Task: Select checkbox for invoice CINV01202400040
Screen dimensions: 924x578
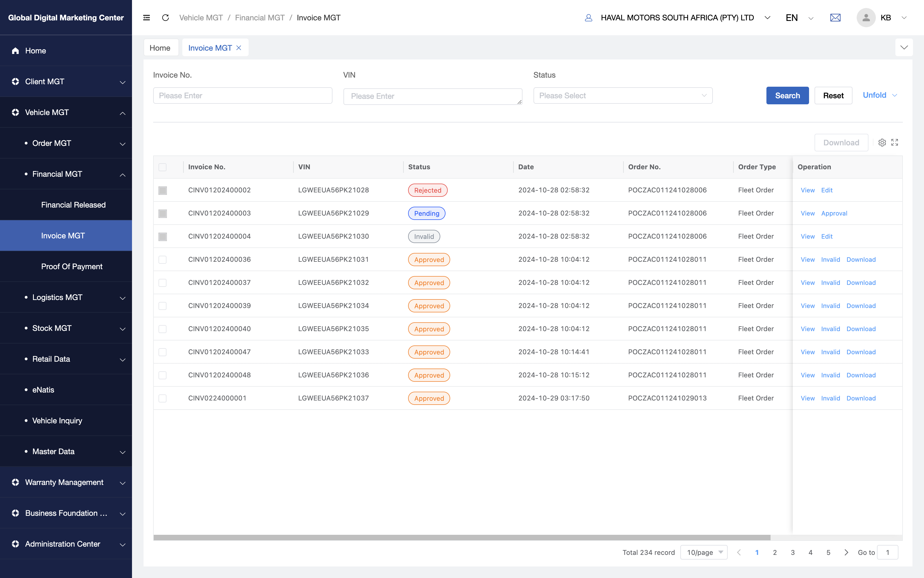Action: pyautogui.click(x=163, y=329)
